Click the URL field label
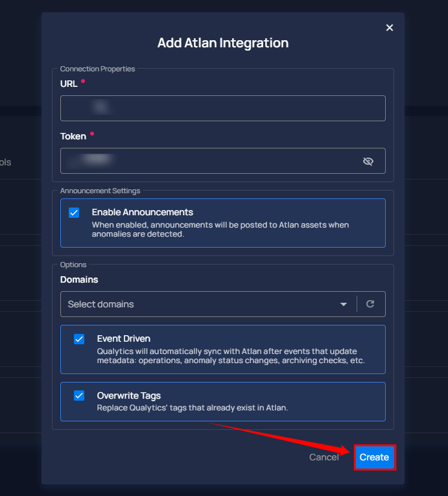This screenshot has height=496, width=448. tap(69, 84)
